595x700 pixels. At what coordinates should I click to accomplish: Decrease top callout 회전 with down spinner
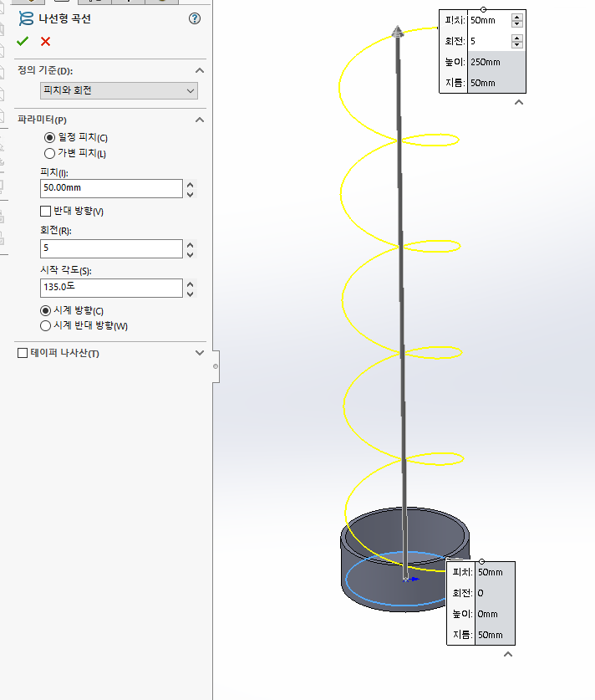[517, 44]
